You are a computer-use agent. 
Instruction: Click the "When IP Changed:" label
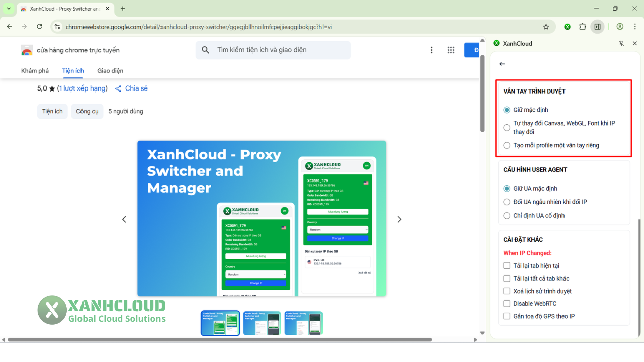click(527, 253)
